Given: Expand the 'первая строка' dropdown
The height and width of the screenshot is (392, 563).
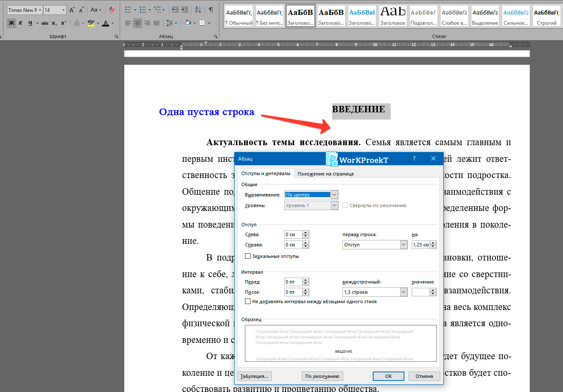Looking at the screenshot, I should click(404, 245).
